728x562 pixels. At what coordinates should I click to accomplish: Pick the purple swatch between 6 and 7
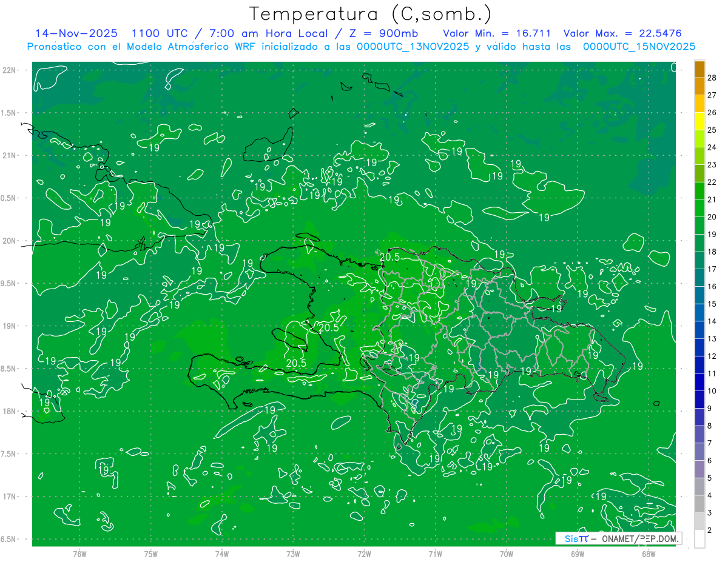pos(699,452)
